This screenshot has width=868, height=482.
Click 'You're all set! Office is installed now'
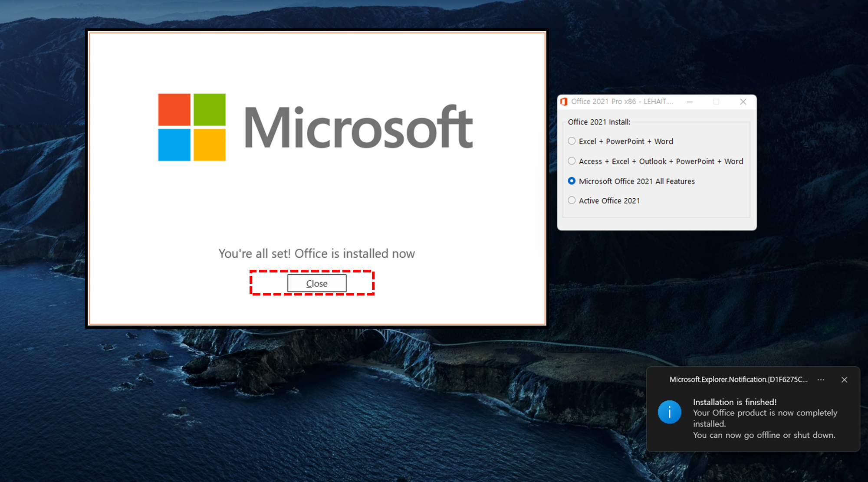click(x=317, y=253)
